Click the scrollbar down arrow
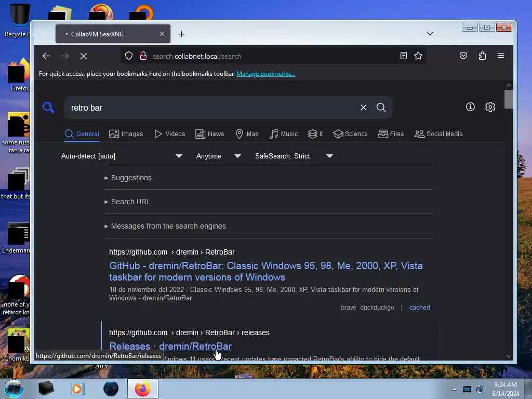 tap(508, 356)
